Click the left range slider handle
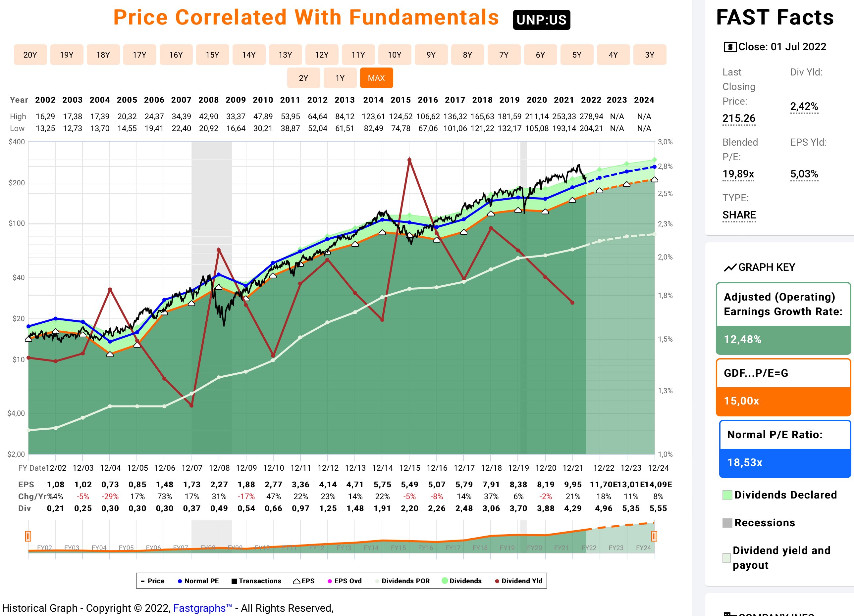Viewport: 854px width, 616px height. (x=28, y=536)
